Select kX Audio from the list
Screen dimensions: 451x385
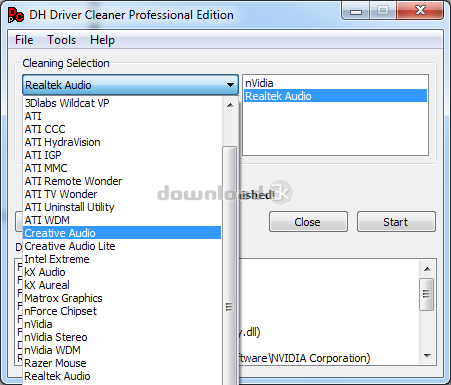[122, 272]
